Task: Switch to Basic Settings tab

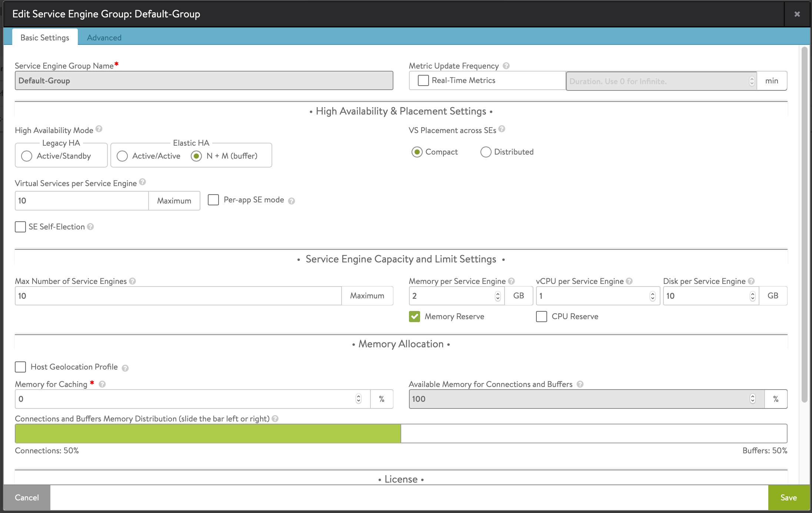Action: pyautogui.click(x=45, y=37)
